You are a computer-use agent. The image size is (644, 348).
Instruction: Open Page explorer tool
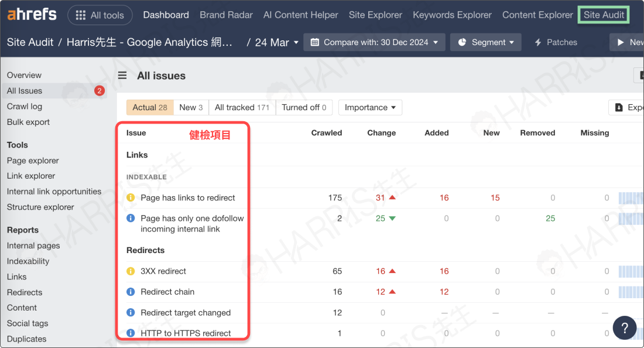click(x=33, y=161)
